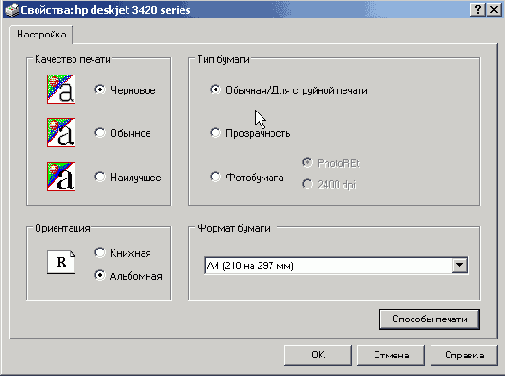Click the draft quality preview icon
505x376 pixels.
coord(61,89)
